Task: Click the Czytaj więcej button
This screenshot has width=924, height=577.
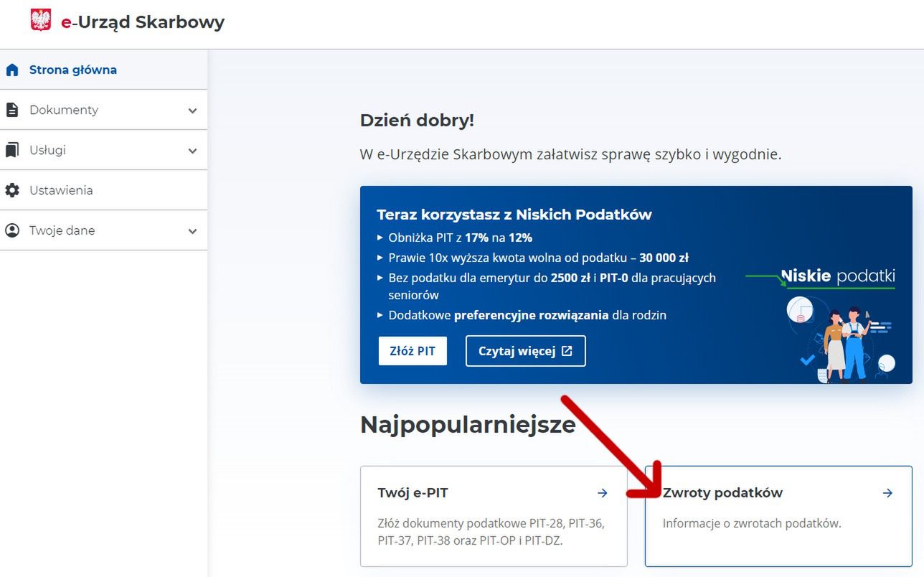Action: (x=526, y=351)
